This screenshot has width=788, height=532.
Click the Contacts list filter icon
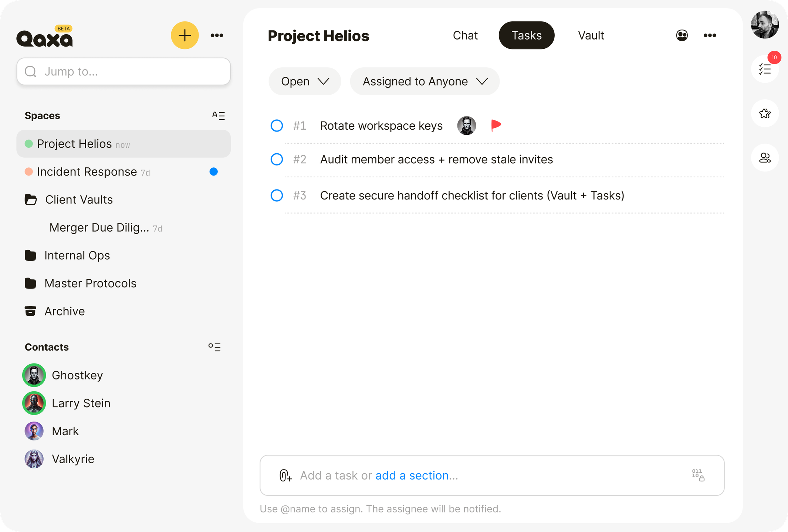click(214, 347)
